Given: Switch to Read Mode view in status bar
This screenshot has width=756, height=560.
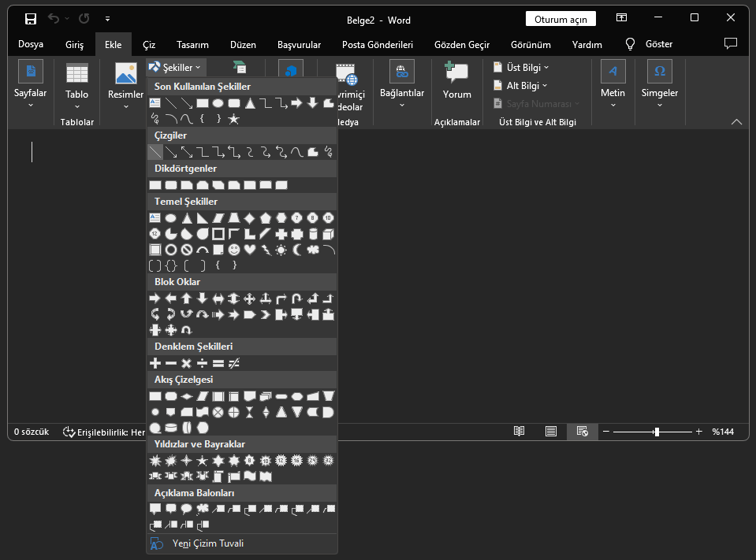Looking at the screenshot, I should coord(519,432).
